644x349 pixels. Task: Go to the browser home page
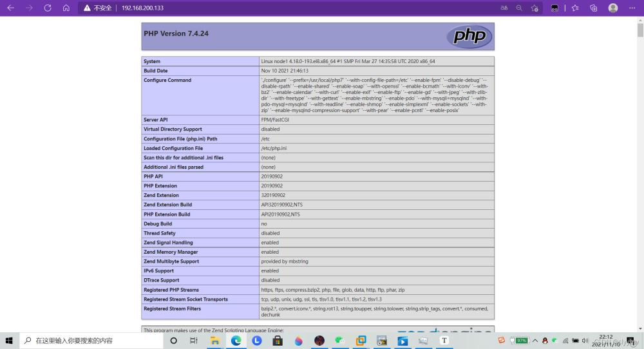(x=66, y=8)
